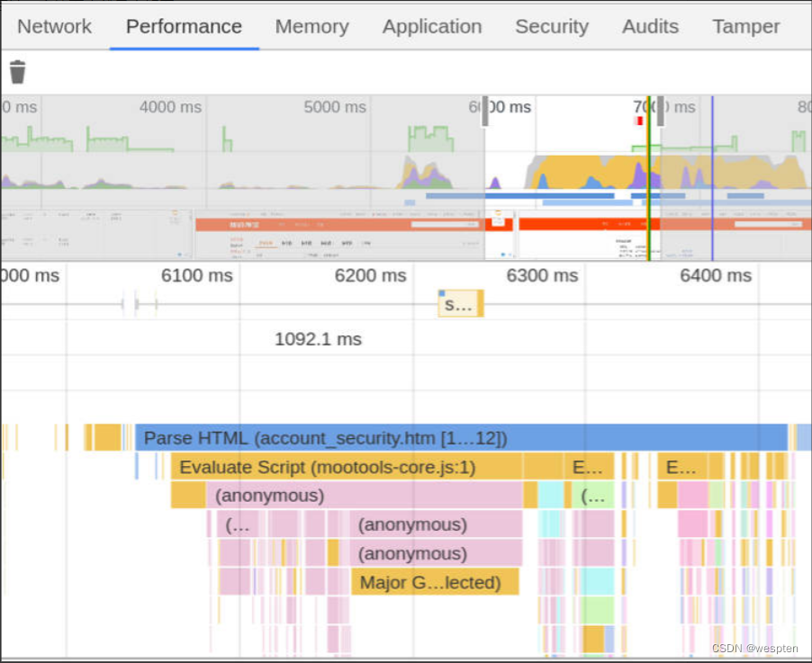Switch to the Network tab
This screenshot has height=663, width=812.
point(54,27)
